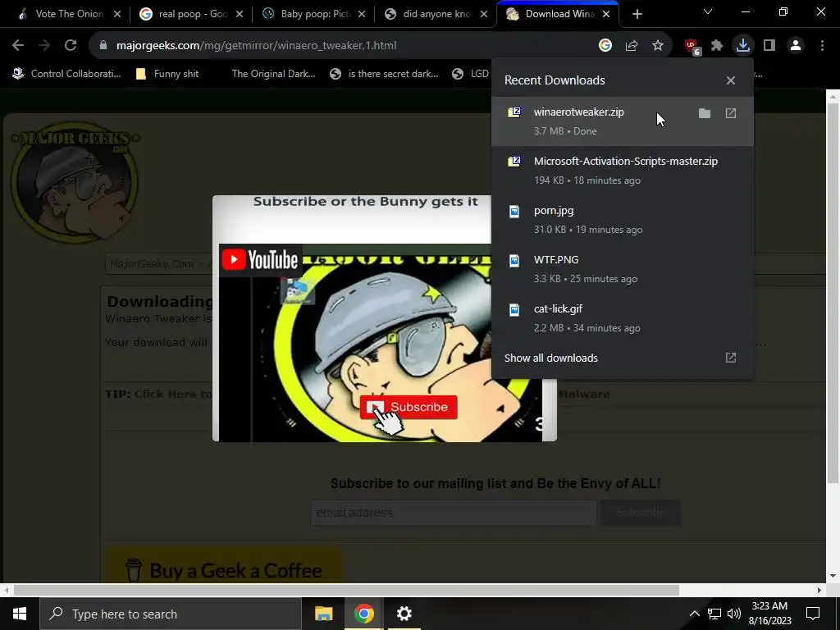Open the notification center icon
The width and height of the screenshot is (840, 630).
tap(813, 614)
